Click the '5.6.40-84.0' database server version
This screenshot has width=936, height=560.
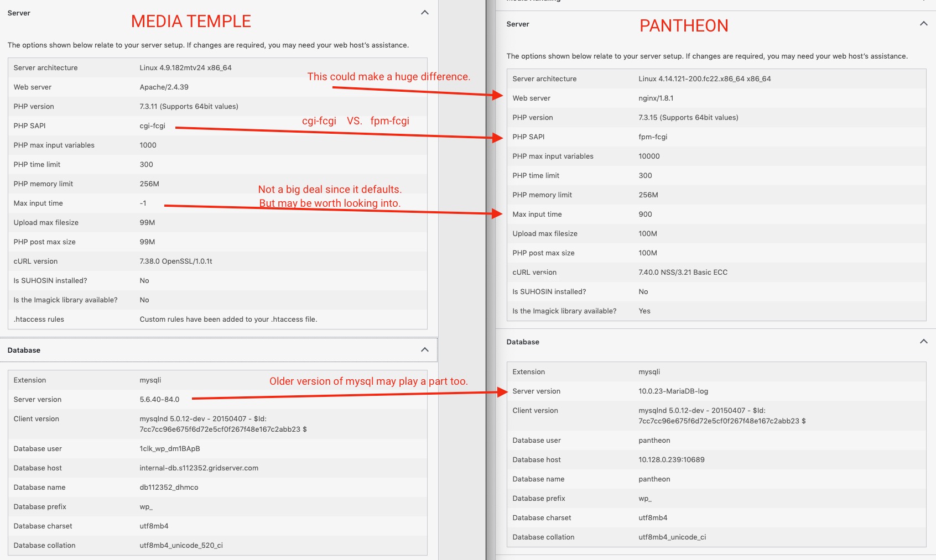(159, 400)
